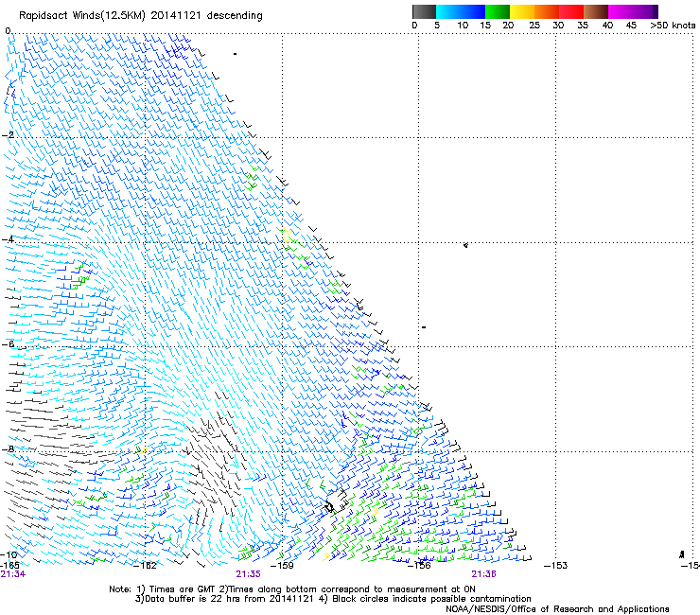
Task: Click the green 15-20 knots color swatch
Action: pos(498,11)
